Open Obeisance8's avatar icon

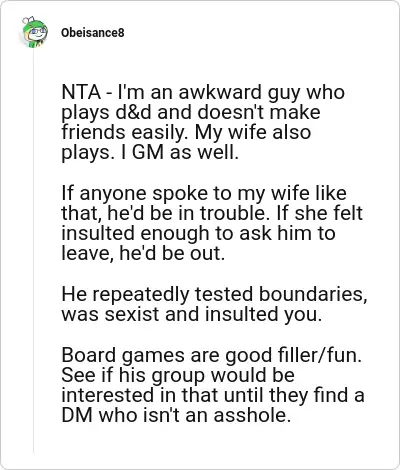click(35, 32)
